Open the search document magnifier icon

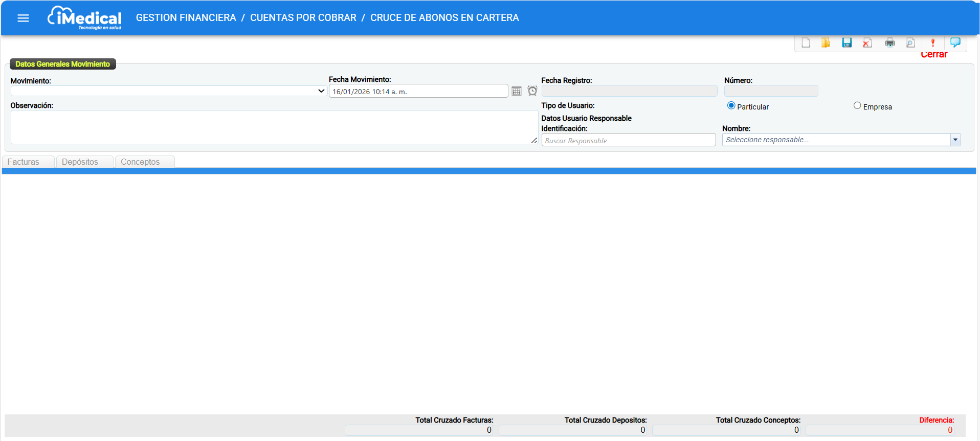[910, 43]
